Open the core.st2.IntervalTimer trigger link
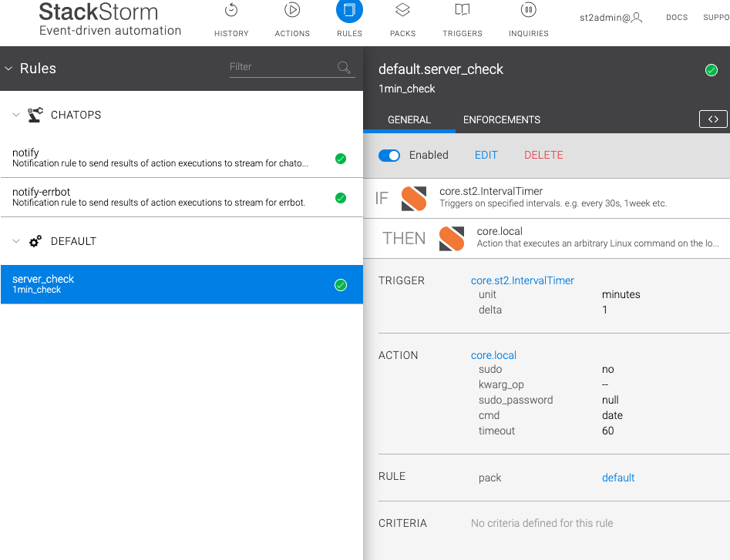The height and width of the screenshot is (560, 730). click(x=523, y=280)
